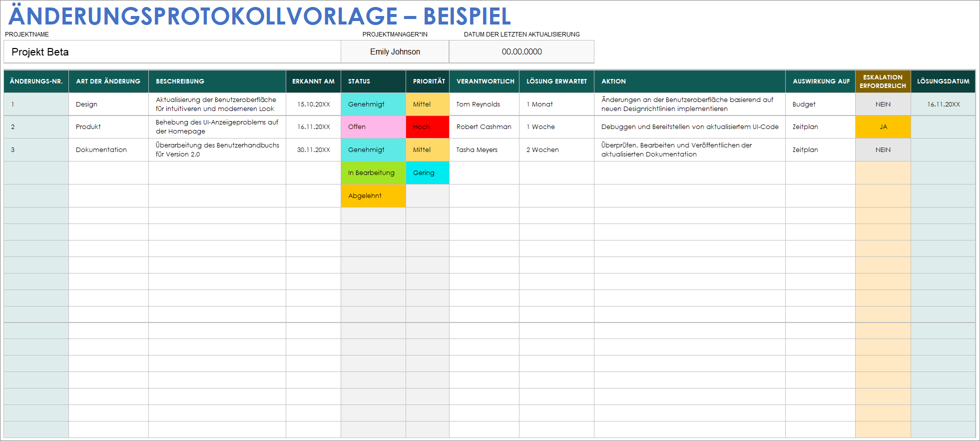Select the LÖSUNGSDATUM column header
Viewport: 980px width, 441px height.
(x=943, y=81)
